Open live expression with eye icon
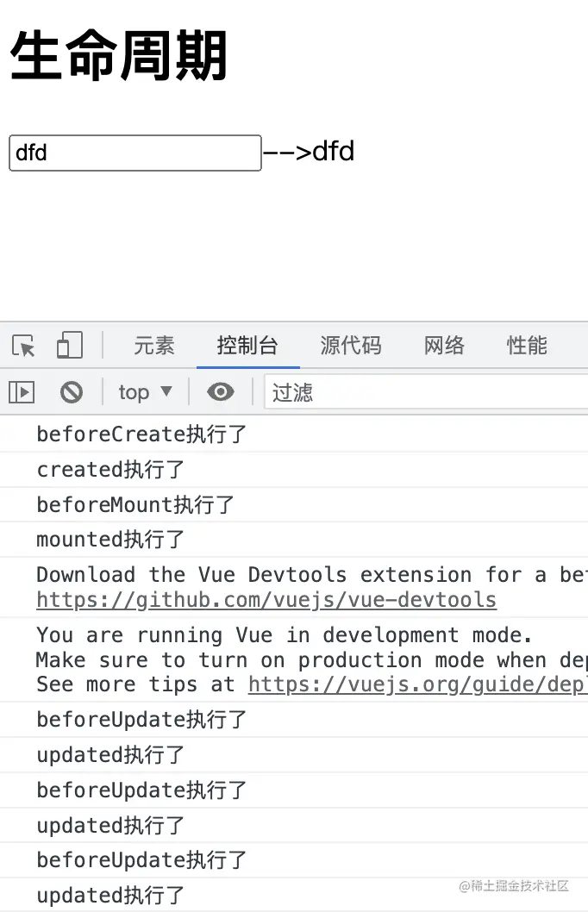The image size is (588, 912). coord(221,392)
